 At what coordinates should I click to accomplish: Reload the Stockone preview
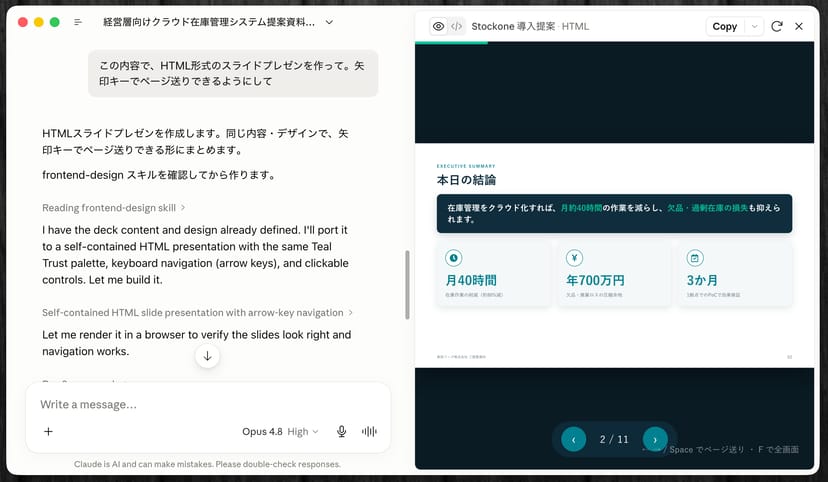click(777, 26)
